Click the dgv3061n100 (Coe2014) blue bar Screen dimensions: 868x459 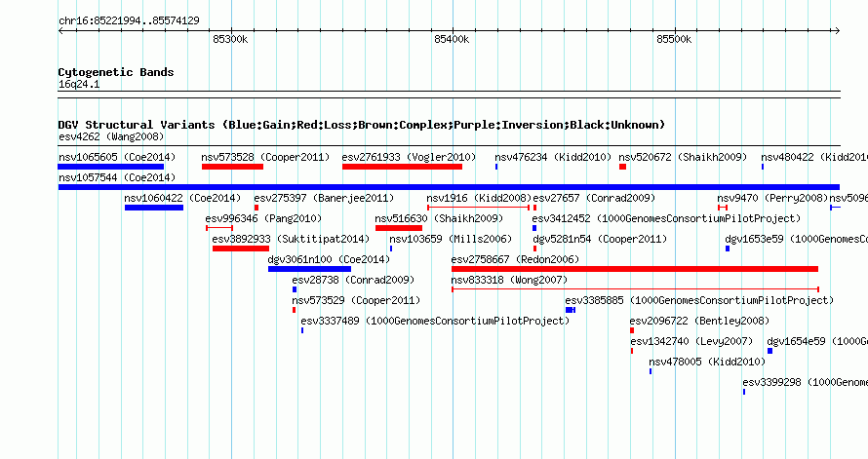pyautogui.click(x=309, y=269)
